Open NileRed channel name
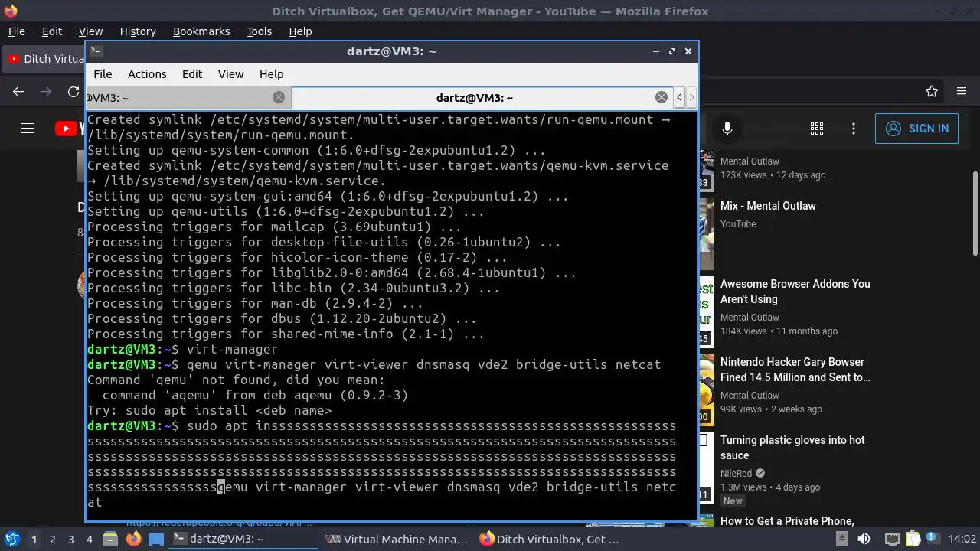Image resolution: width=980 pixels, height=551 pixels. tap(736, 474)
